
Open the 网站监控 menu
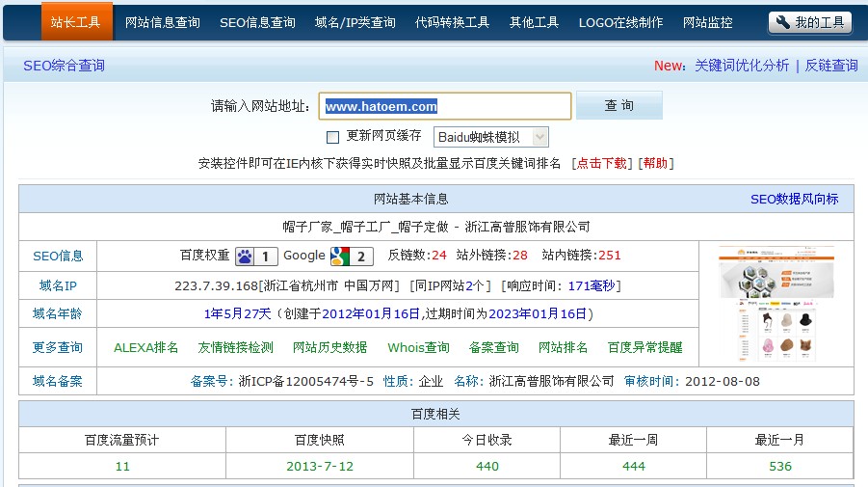pos(707,22)
